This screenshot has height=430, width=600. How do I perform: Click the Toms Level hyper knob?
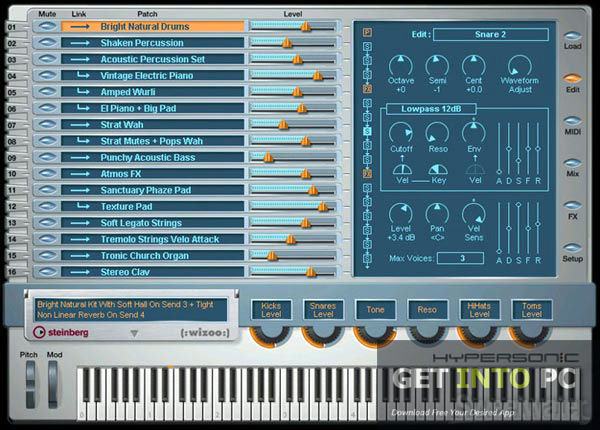[531, 335]
